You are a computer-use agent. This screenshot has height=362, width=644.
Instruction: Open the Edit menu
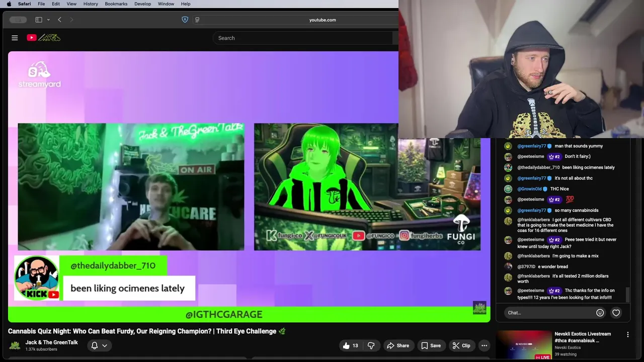point(56,4)
